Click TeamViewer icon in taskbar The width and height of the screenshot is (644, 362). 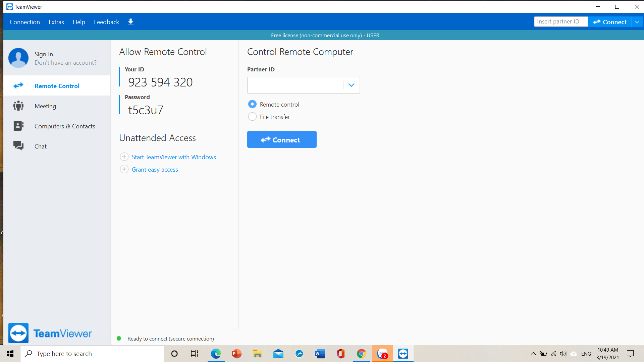(403, 354)
